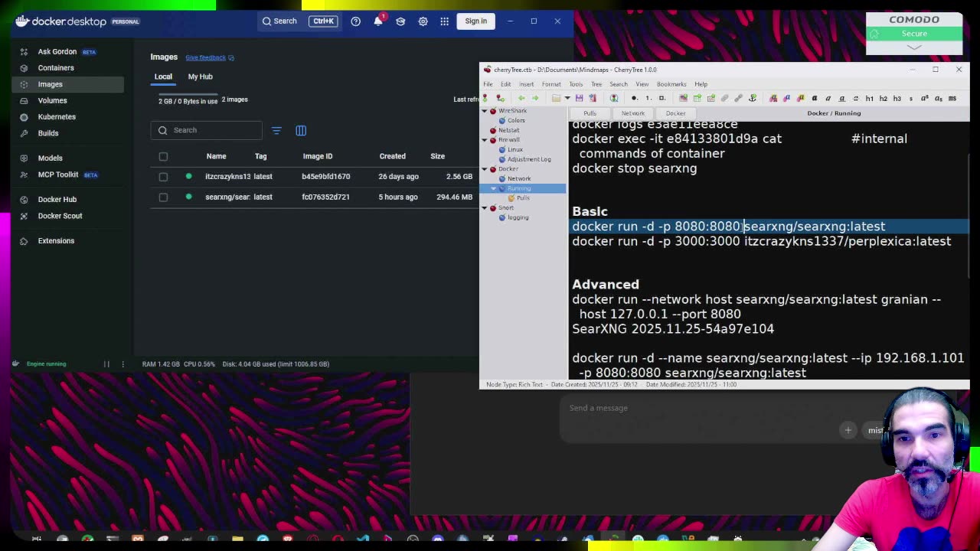Select Netstat node in CherryTree
Screen dimensions: 980x551
coord(508,130)
